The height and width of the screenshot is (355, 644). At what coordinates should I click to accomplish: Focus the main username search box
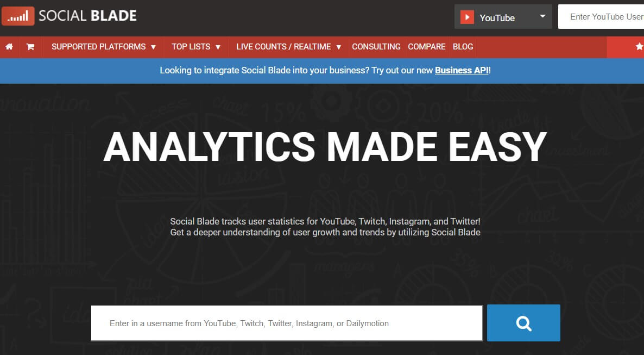pos(287,323)
